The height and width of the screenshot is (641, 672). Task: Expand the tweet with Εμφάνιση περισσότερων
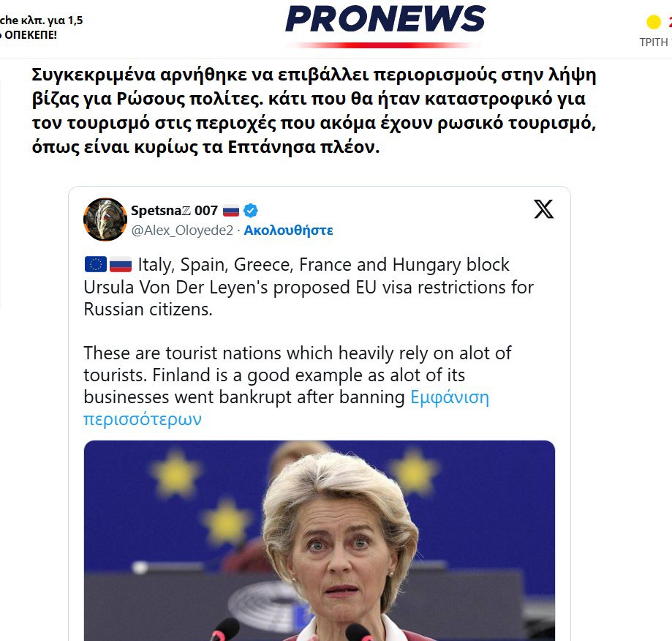click(287, 408)
